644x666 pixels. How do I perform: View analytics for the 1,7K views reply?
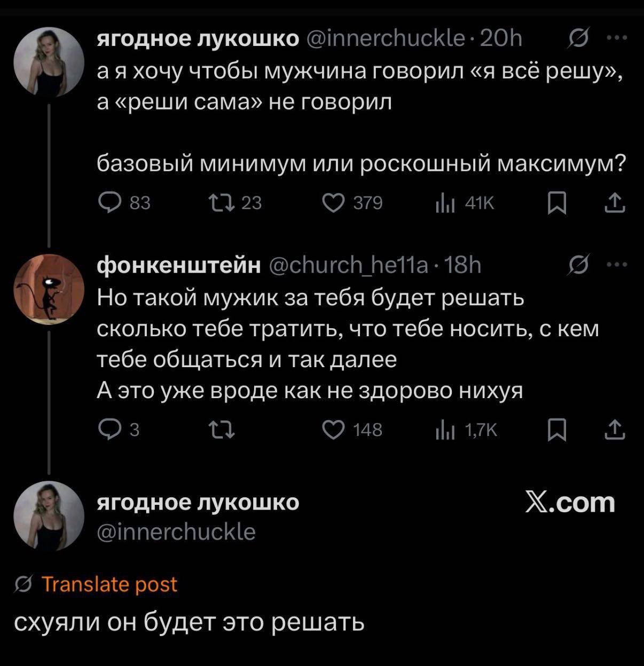click(466, 430)
